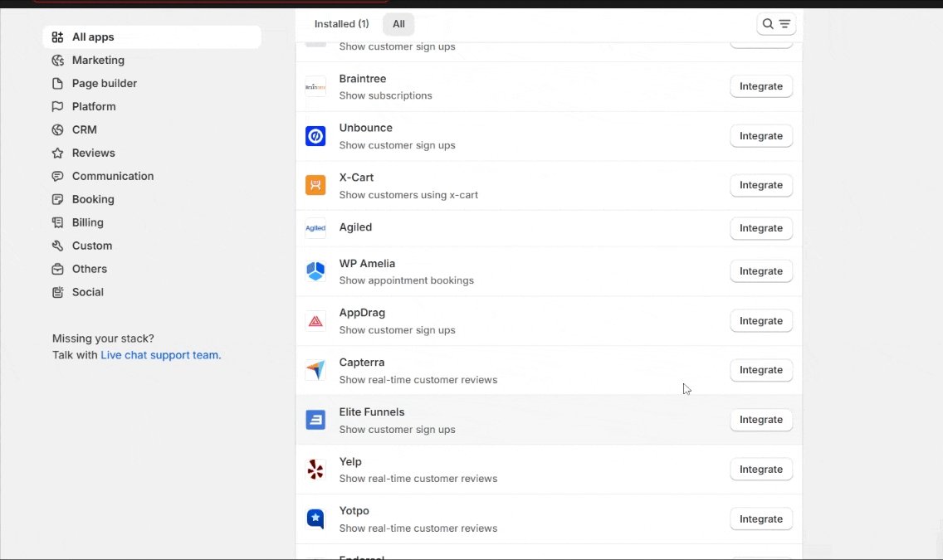The image size is (943, 560).
Task: Open Live chat support team link
Action: [160, 355]
